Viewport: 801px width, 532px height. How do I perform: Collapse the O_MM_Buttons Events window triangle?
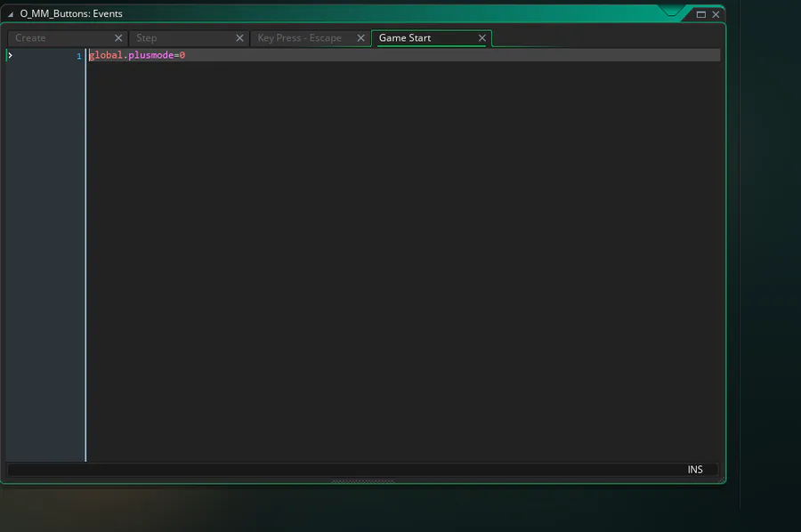pos(10,14)
